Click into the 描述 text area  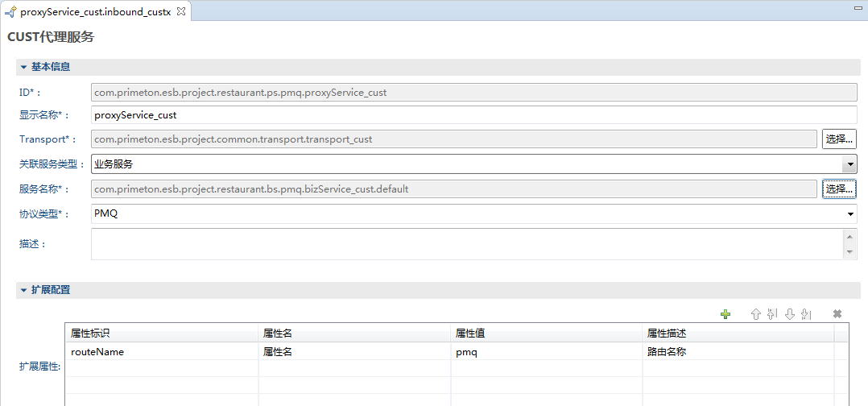click(465, 243)
